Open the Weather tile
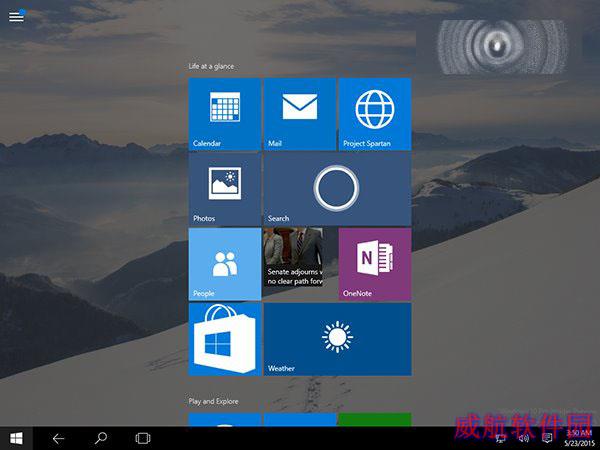 point(338,339)
